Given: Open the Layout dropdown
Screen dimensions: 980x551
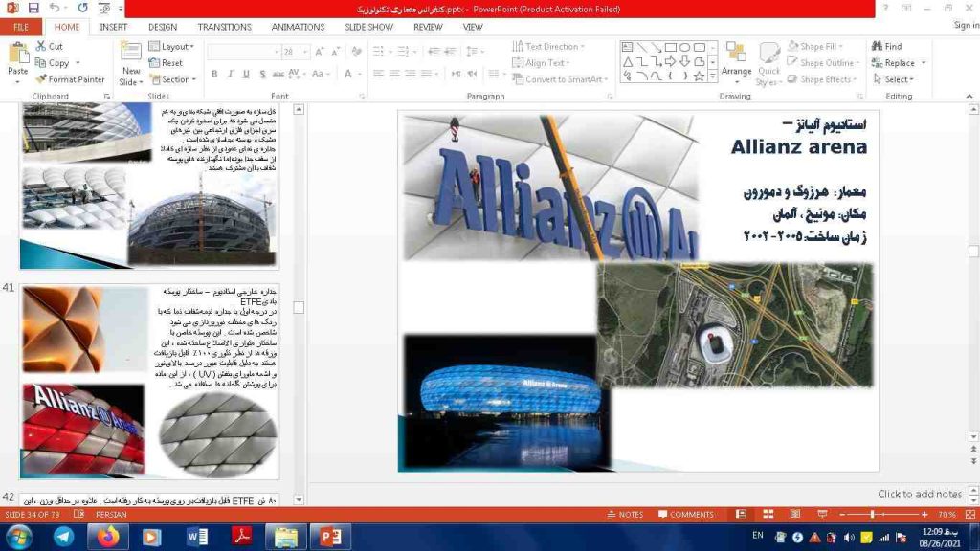Looking at the screenshot, I should [171, 46].
